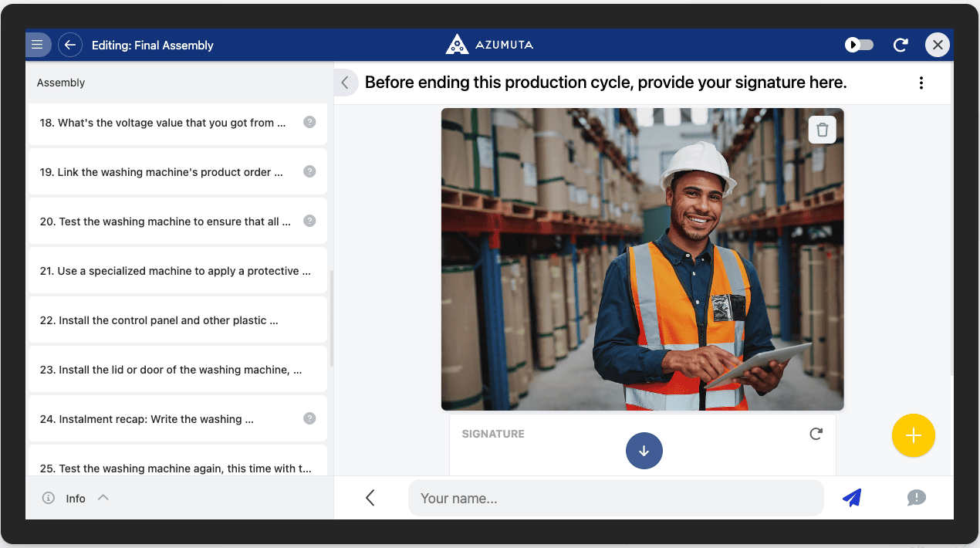Open the report issue speech bubble icon
The image size is (980, 548).
(x=916, y=498)
